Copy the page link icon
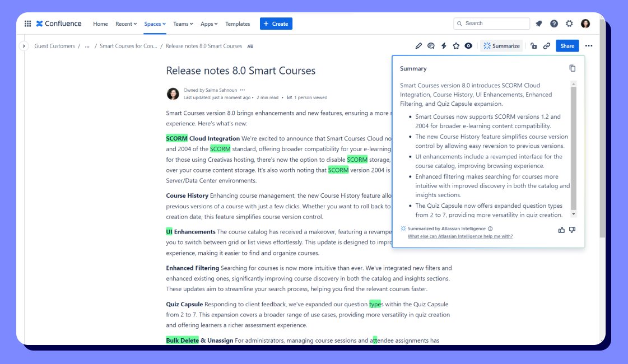The width and height of the screenshot is (628, 364). point(547,46)
